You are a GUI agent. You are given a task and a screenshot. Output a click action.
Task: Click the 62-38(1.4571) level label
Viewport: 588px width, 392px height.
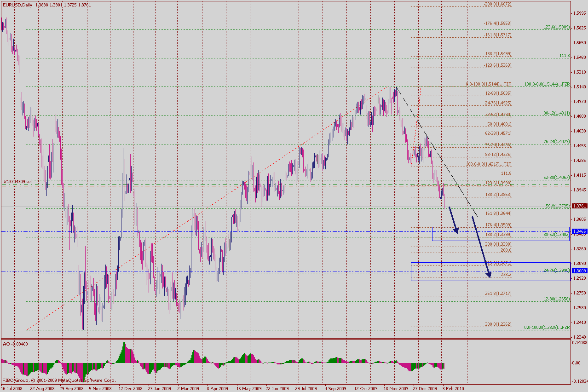tap(499, 133)
